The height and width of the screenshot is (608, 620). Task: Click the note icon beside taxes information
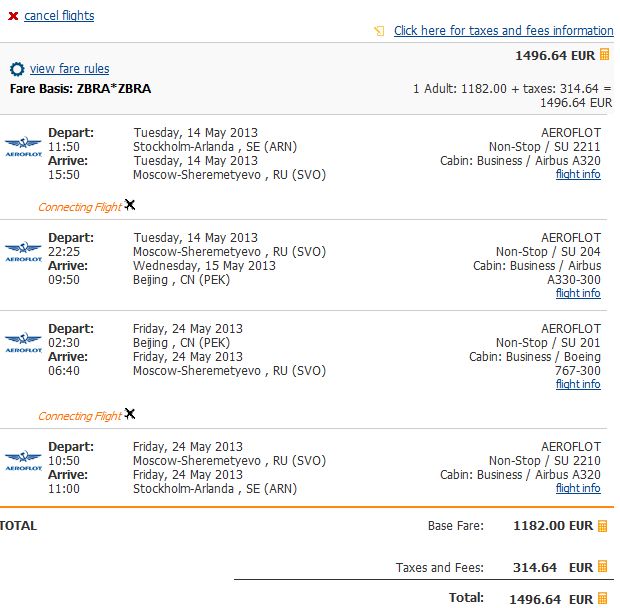click(379, 31)
